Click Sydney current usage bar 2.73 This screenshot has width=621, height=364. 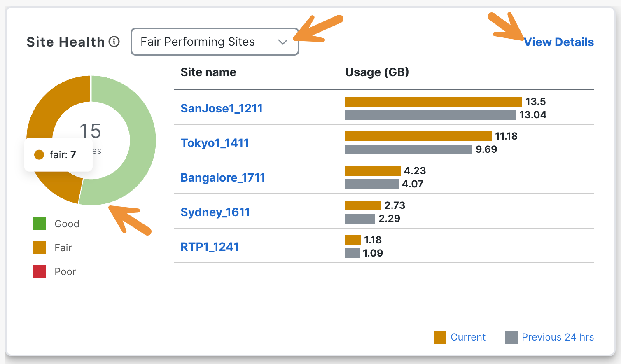(363, 205)
